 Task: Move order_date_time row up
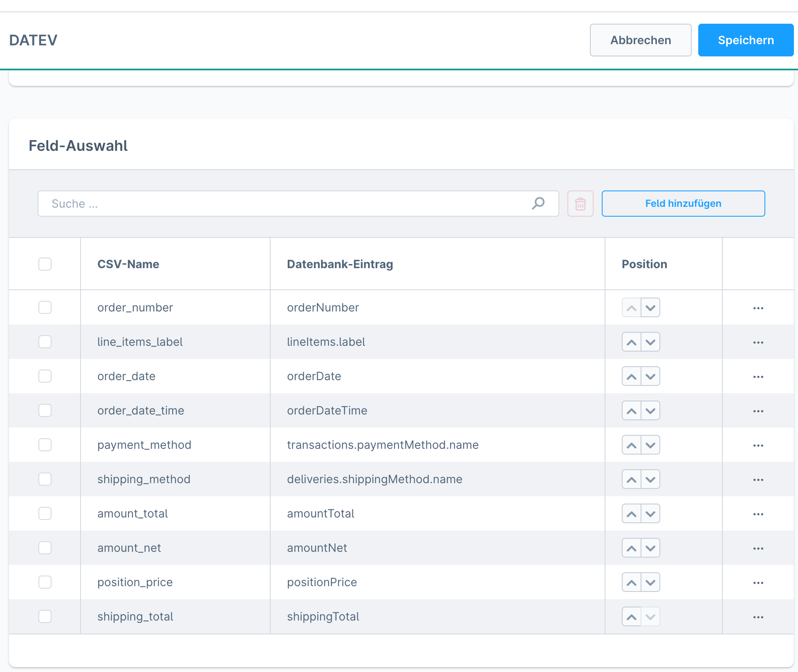point(631,410)
